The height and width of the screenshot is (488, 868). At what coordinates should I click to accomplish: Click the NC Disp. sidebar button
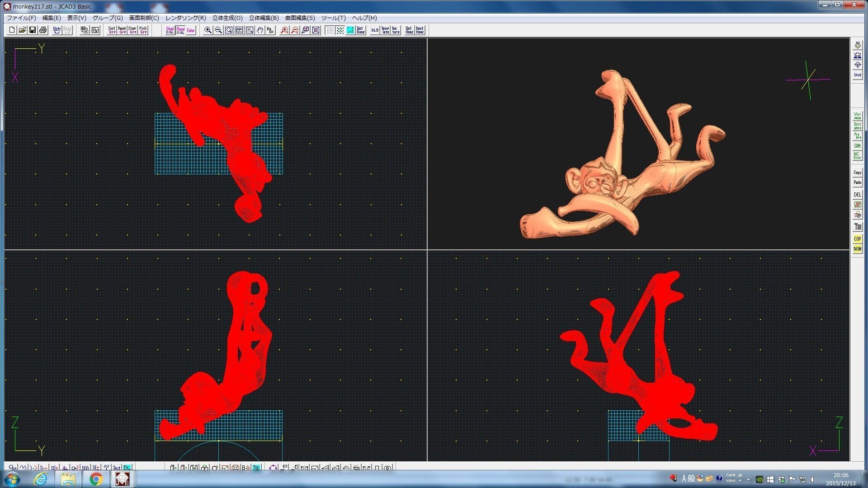tap(858, 156)
